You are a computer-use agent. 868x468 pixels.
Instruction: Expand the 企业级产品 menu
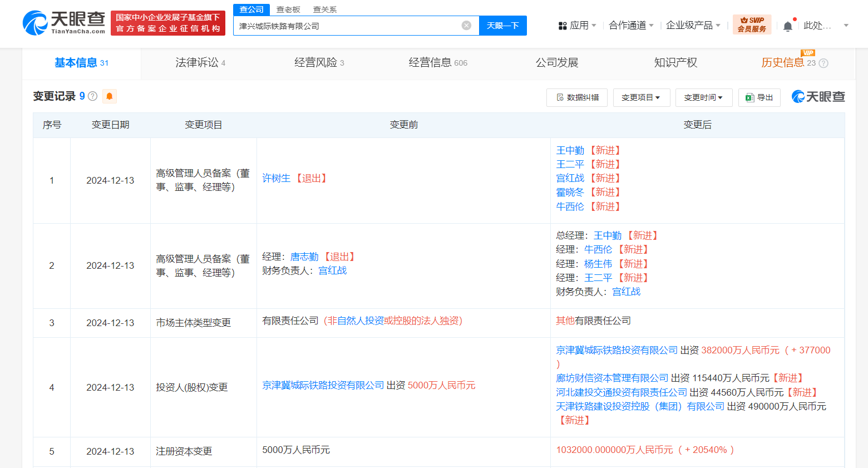coord(693,26)
